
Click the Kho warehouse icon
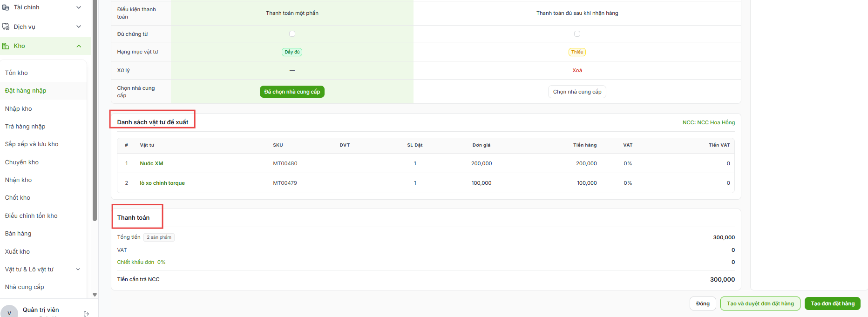coord(6,46)
